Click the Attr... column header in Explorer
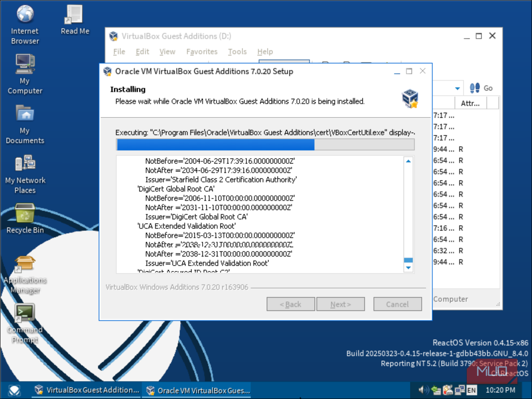The height and width of the screenshot is (399, 532). point(471,103)
